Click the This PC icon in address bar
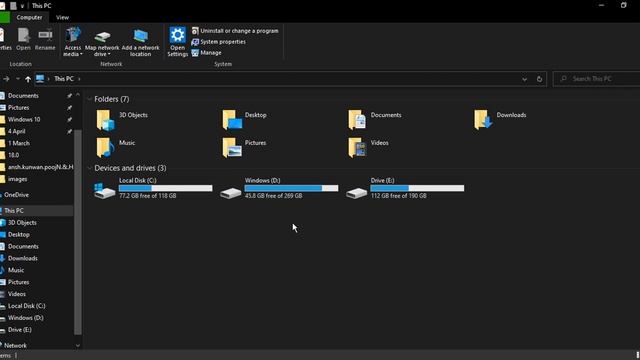Viewport: 640px width, 360px height. pos(40,79)
